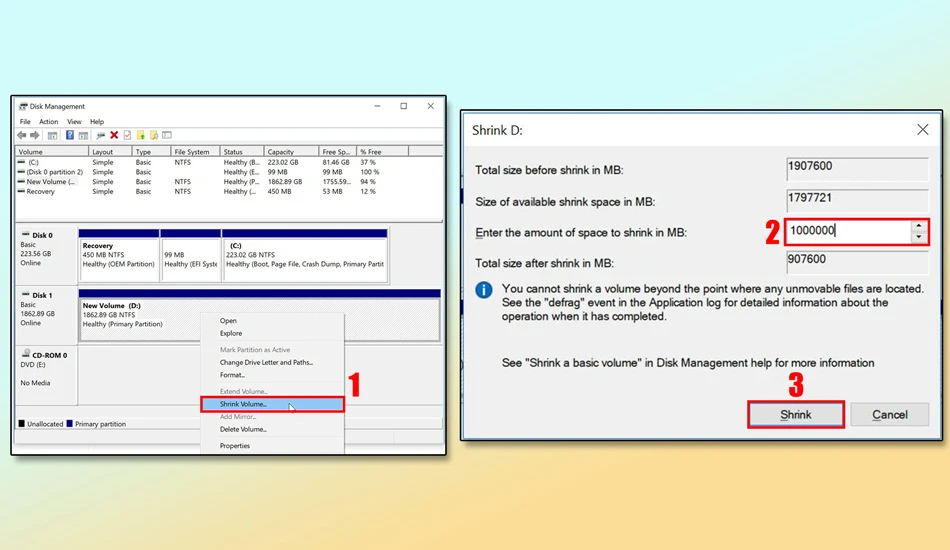
Task: Click the Back arrow in toolbar
Action: (x=22, y=135)
